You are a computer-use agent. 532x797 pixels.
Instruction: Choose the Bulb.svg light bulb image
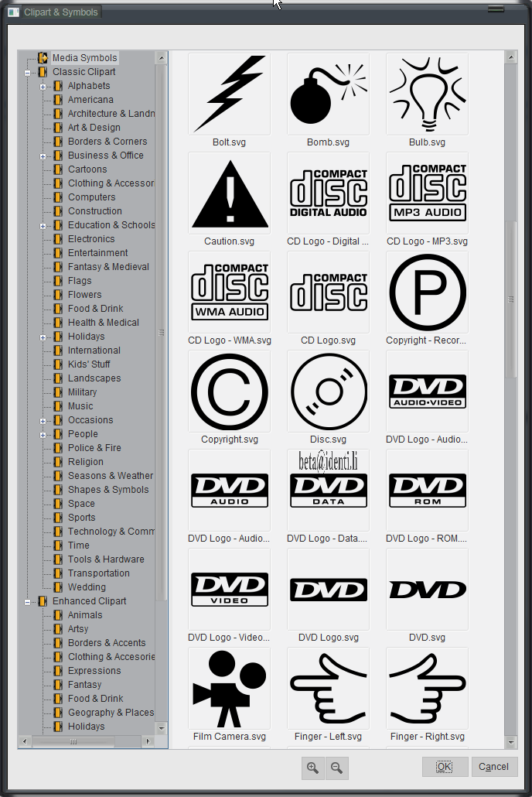click(428, 94)
